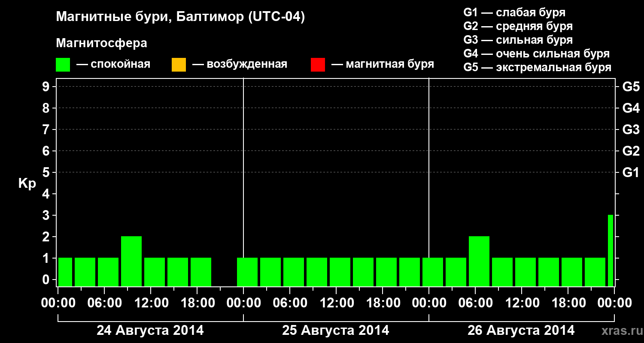
Task: Click the Kp 2 bar on 26 August
Action: click(479, 261)
